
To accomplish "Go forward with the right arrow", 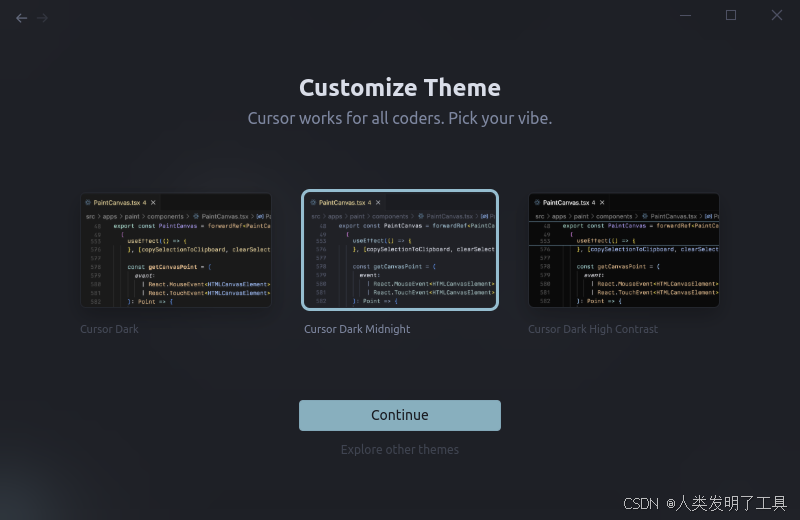I will [42, 18].
